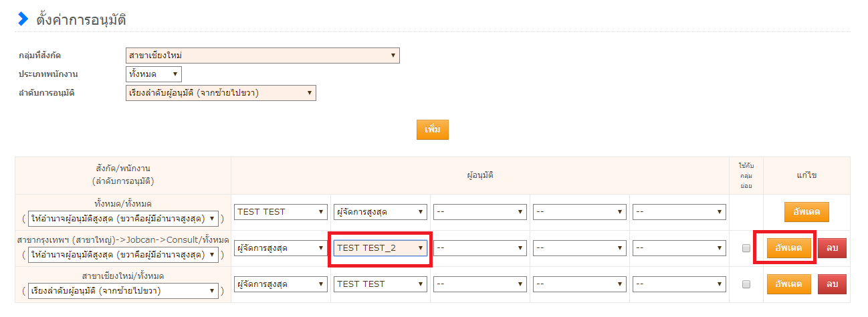The height and width of the screenshot is (317, 868).
Task: Open the TEST TEST_2 approver dropdown
Action: click(381, 248)
